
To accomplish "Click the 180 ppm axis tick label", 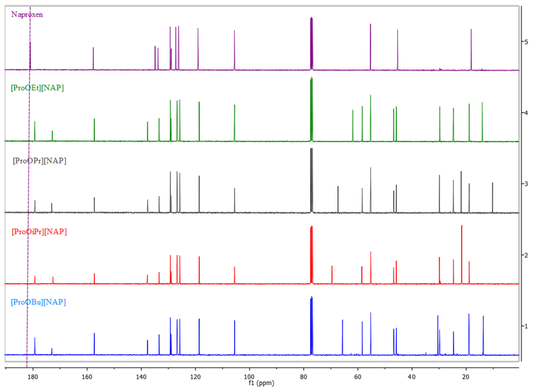I will tap(33, 377).
